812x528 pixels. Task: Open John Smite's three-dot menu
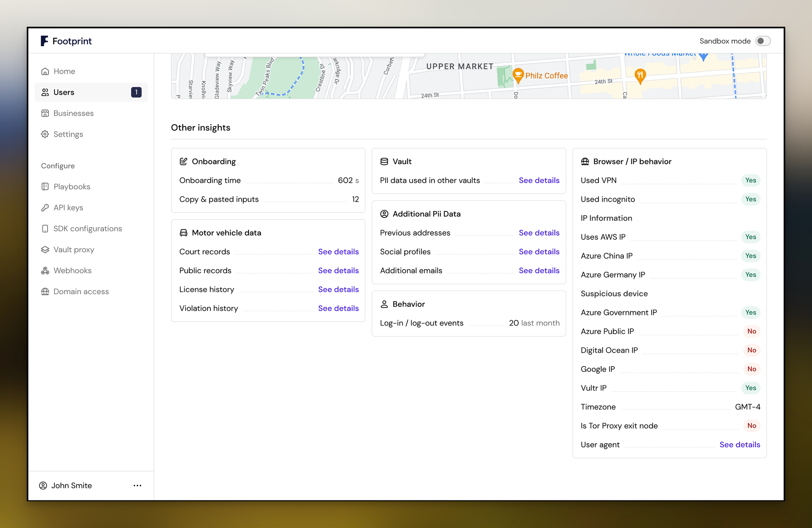point(137,485)
